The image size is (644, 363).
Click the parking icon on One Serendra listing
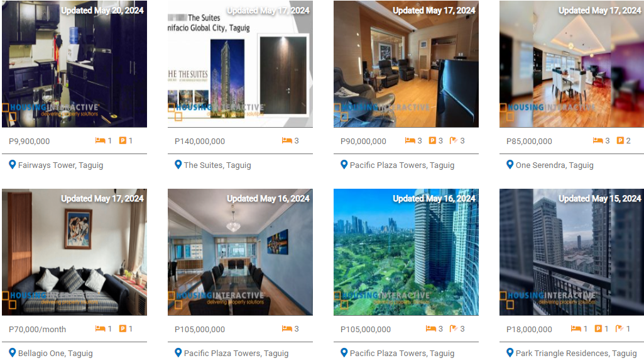tap(620, 140)
